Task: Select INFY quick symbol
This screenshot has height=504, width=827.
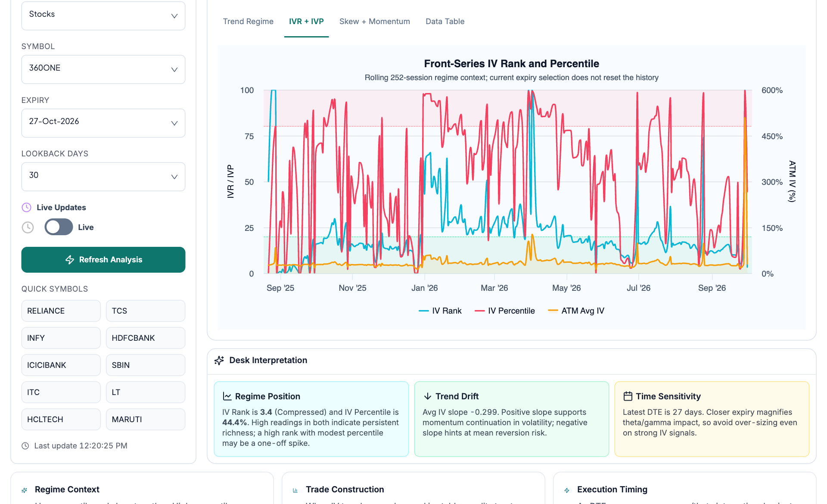Action: point(61,338)
